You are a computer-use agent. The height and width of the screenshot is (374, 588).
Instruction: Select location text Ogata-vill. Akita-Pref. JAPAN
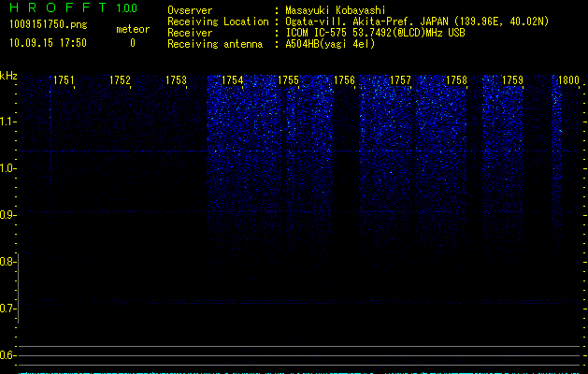pos(366,22)
